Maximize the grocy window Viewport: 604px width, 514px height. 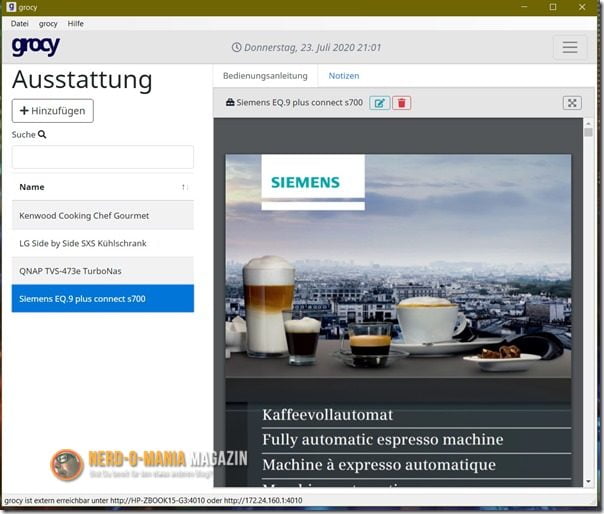[x=553, y=7]
